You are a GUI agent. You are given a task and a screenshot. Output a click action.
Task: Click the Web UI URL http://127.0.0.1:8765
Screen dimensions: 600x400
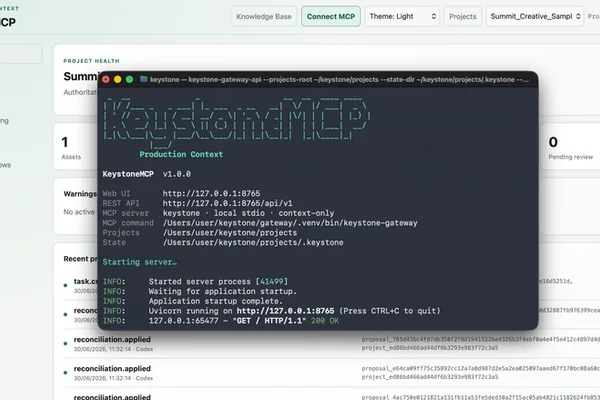pyautogui.click(x=211, y=193)
